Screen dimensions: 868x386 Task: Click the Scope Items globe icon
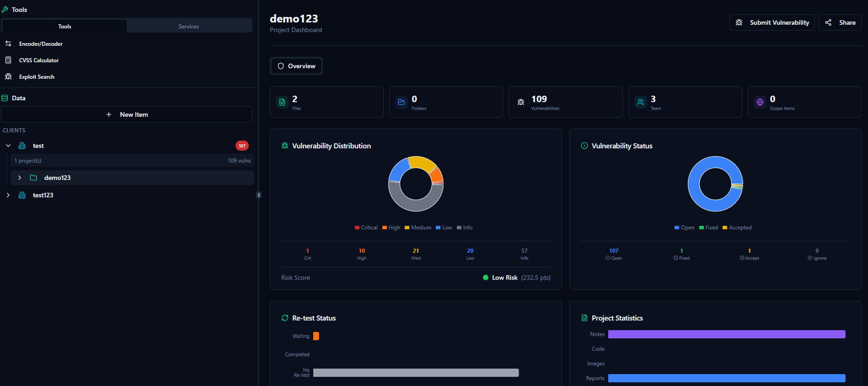[760, 102]
